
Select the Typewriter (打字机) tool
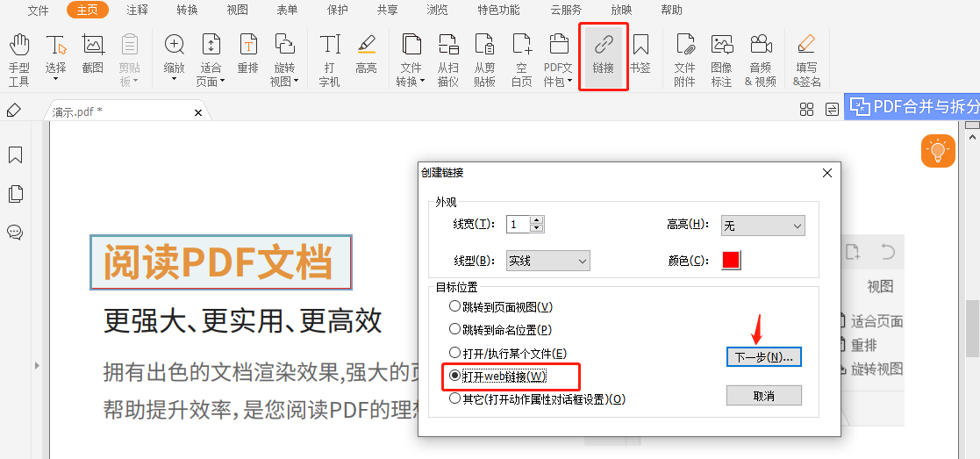(x=330, y=60)
